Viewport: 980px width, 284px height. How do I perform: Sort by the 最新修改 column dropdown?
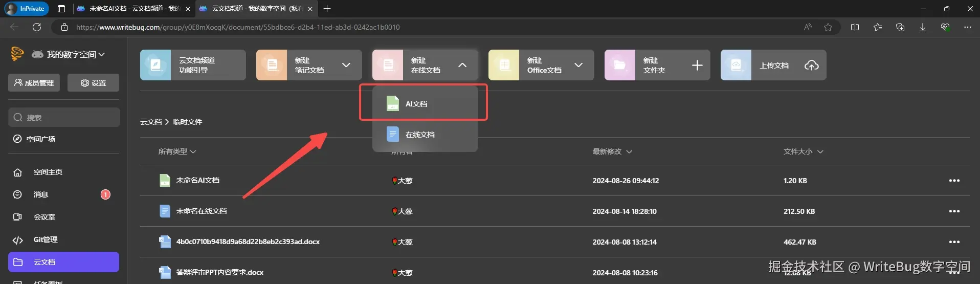click(x=612, y=151)
